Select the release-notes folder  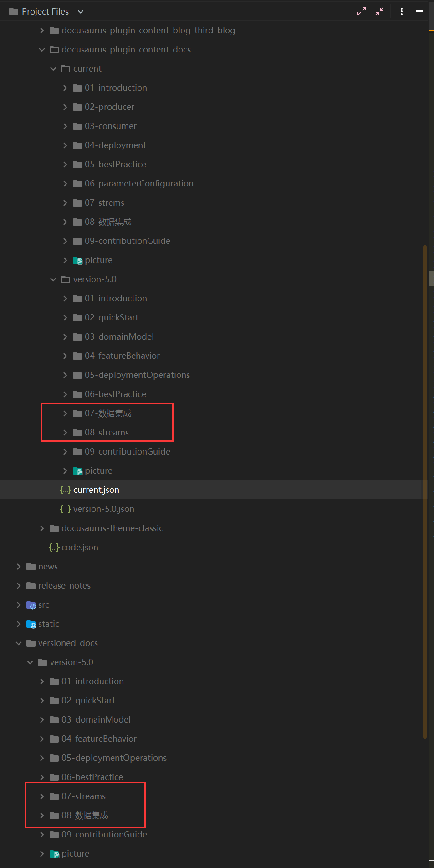point(64,586)
